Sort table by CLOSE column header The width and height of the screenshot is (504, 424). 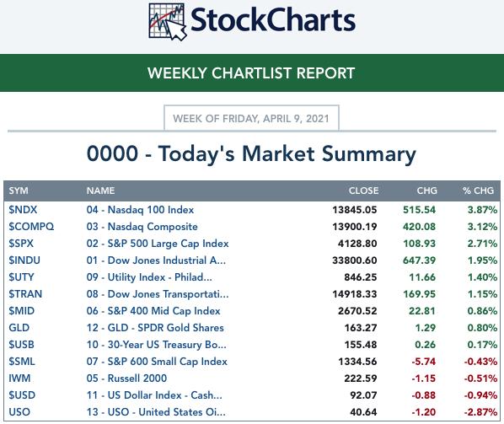coord(363,191)
